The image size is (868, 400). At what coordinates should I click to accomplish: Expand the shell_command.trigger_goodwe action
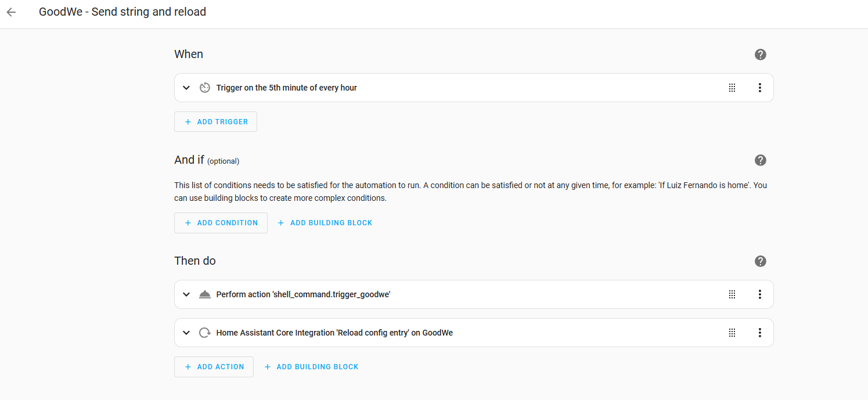(186, 294)
